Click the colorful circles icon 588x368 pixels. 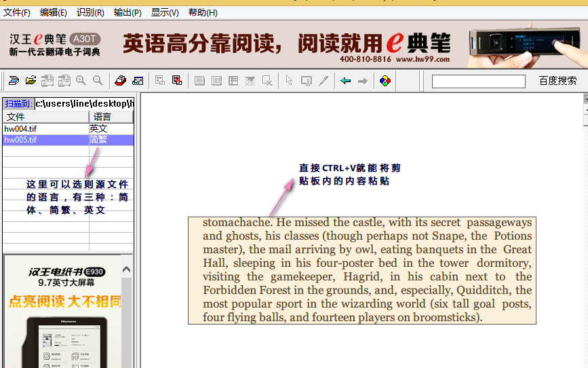pos(385,81)
